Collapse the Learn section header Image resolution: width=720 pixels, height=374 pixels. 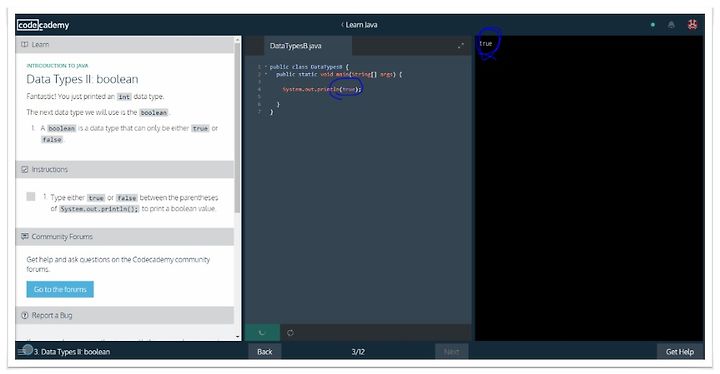125,45
